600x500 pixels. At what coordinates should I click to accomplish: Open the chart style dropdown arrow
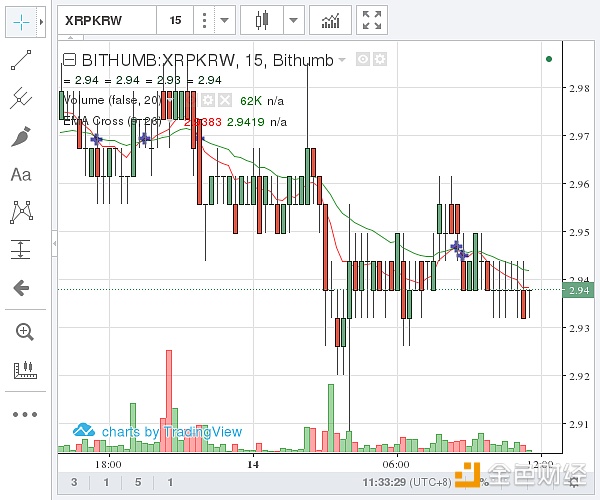click(x=293, y=20)
